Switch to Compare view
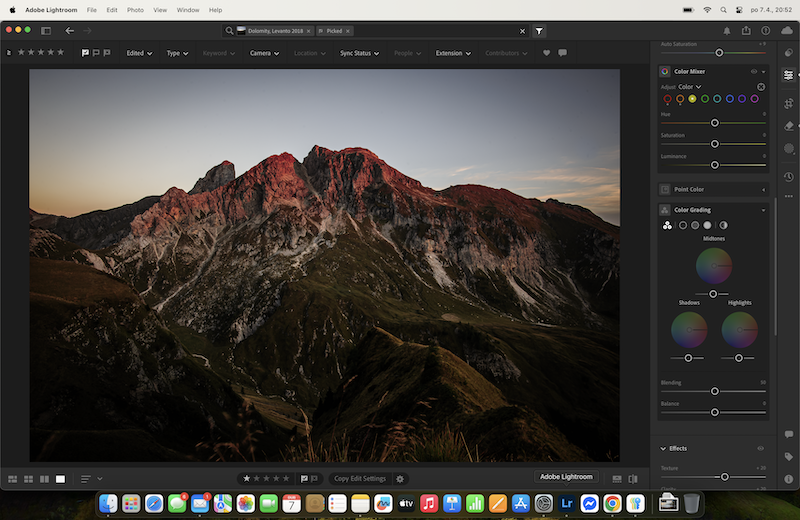The width and height of the screenshot is (800, 520). coord(44,479)
